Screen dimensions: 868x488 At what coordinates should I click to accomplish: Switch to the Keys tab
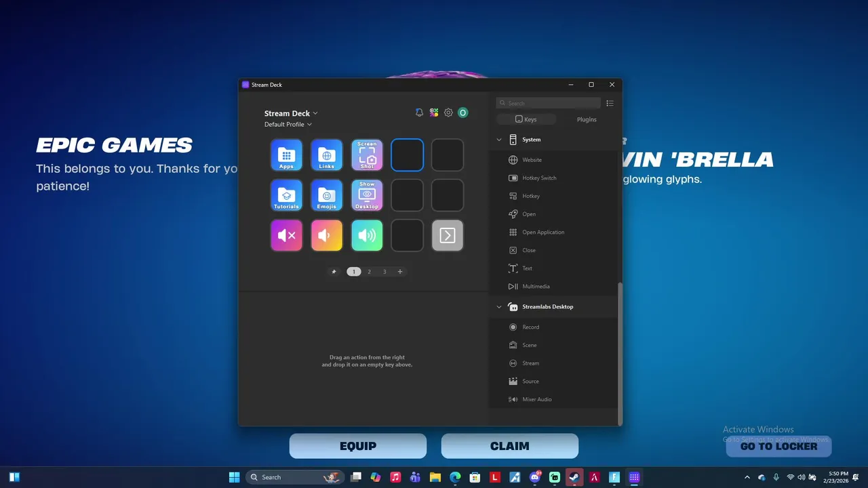pos(526,119)
